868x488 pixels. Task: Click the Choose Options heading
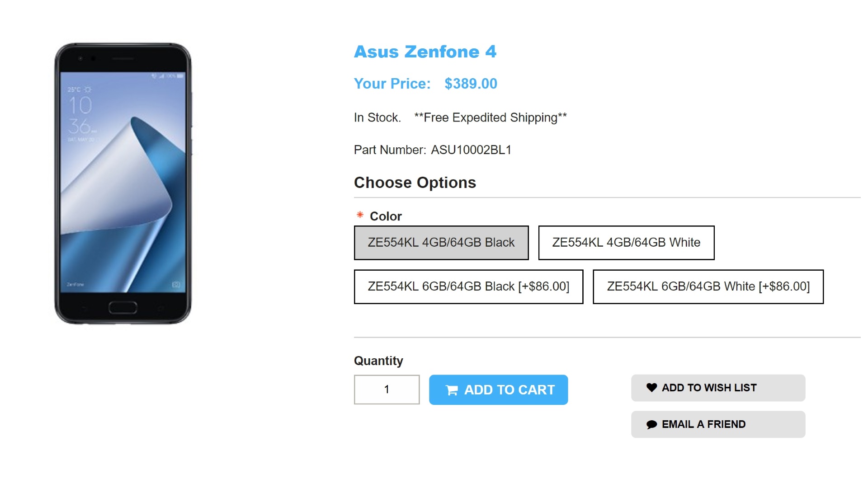(415, 183)
